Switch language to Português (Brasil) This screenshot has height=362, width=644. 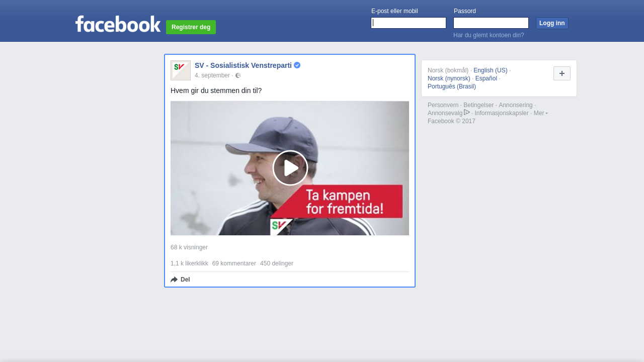coord(452,86)
